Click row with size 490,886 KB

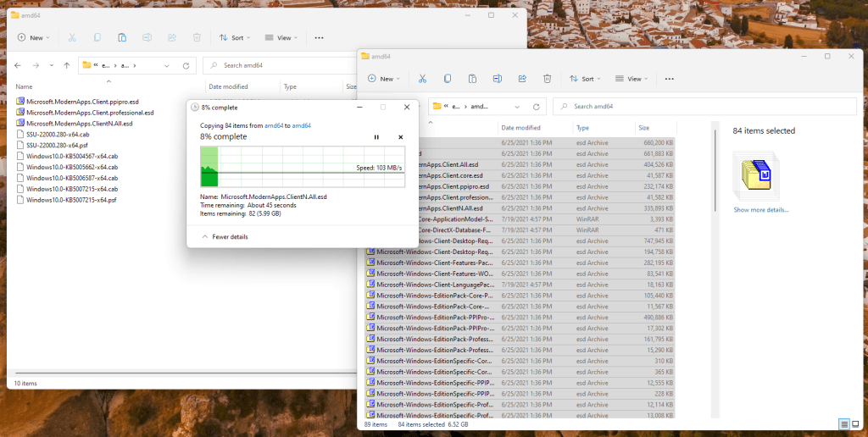coord(520,317)
